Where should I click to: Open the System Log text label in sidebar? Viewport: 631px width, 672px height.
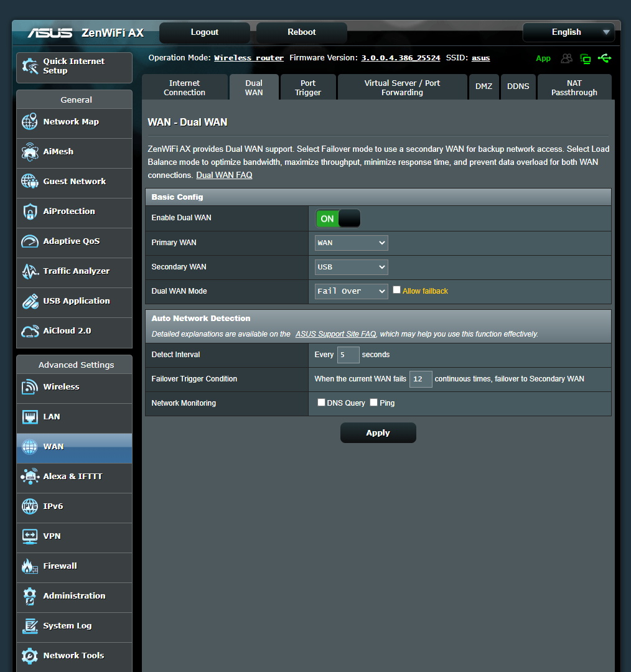click(67, 626)
